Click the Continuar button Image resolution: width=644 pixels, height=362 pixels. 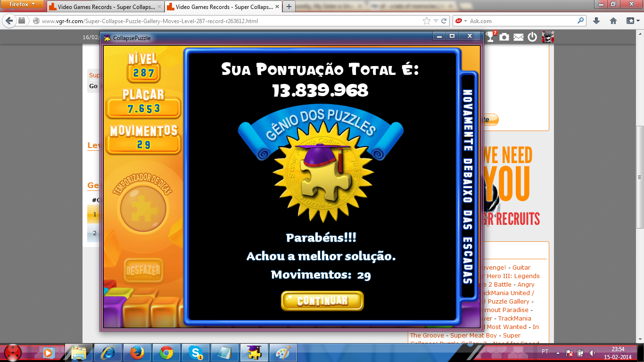tap(322, 301)
